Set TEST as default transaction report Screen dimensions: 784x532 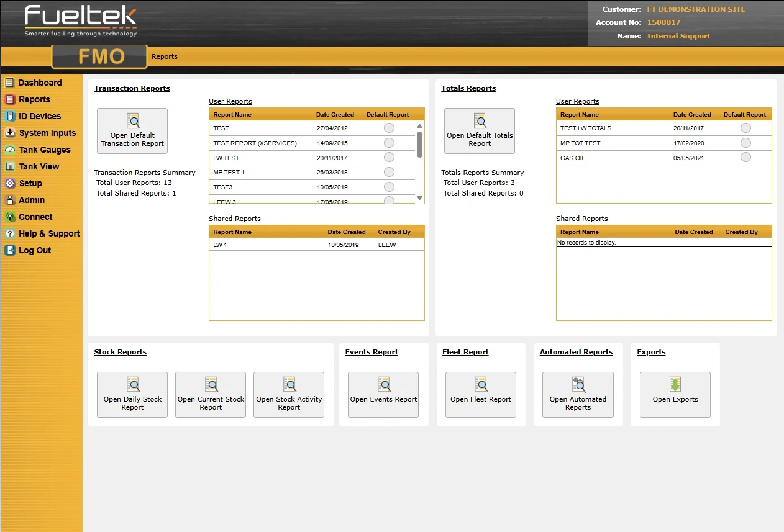coord(389,128)
